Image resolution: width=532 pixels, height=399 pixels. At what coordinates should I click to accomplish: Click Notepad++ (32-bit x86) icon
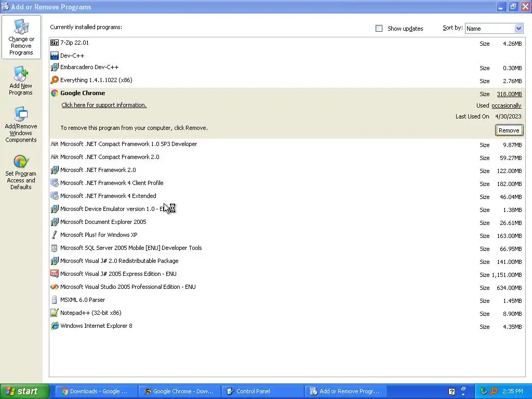click(54, 313)
